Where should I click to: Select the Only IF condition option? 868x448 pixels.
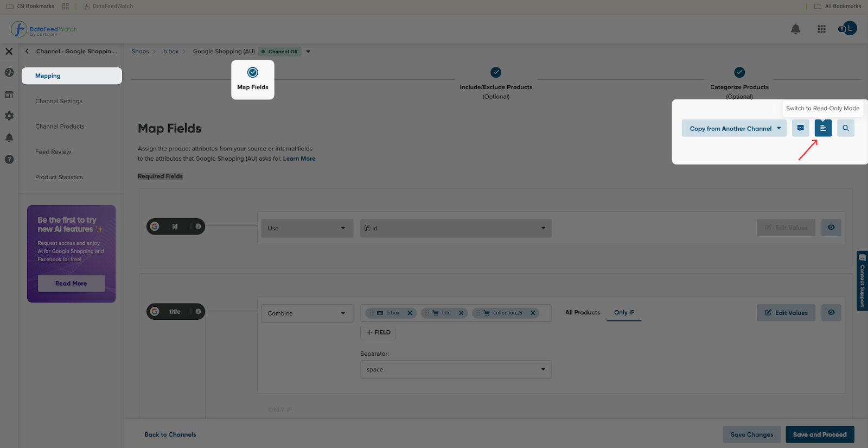point(624,313)
